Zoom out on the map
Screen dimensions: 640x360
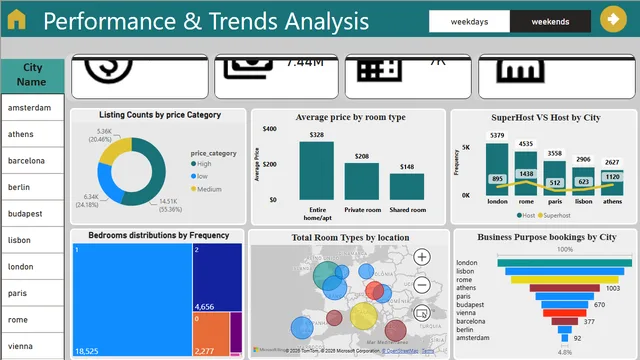(422, 285)
